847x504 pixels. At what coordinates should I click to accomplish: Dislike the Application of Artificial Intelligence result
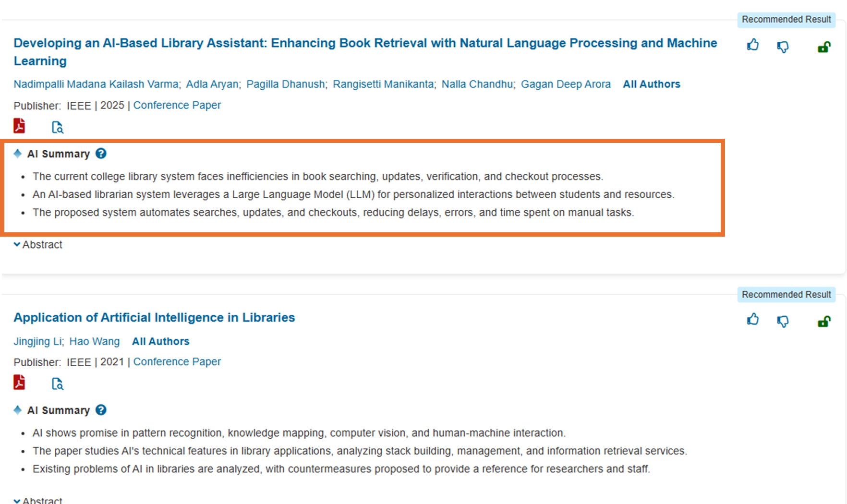coord(783,321)
